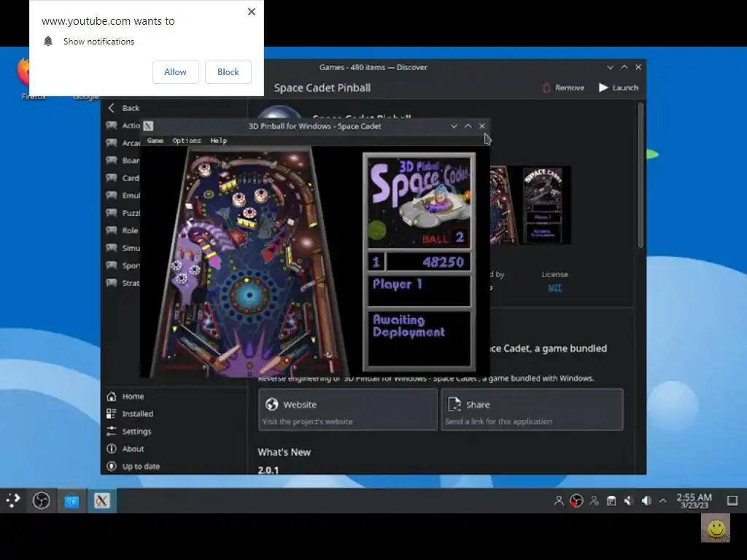Select the Simulation category

point(123,248)
